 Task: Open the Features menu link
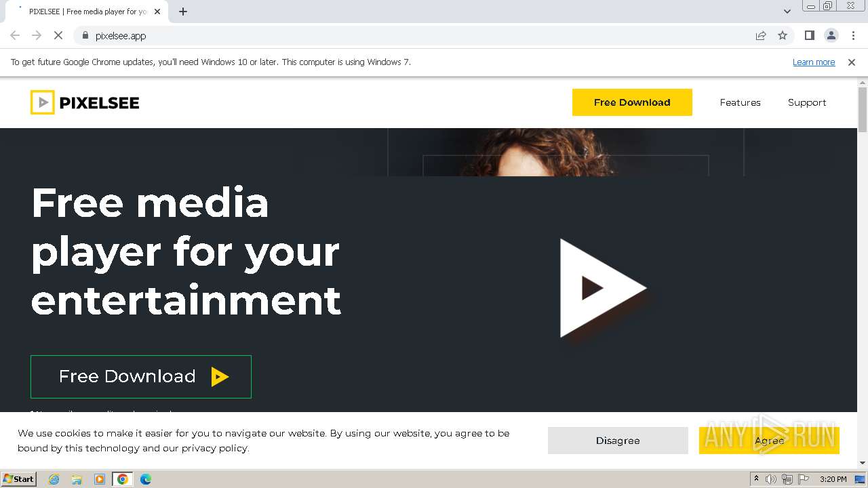740,102
